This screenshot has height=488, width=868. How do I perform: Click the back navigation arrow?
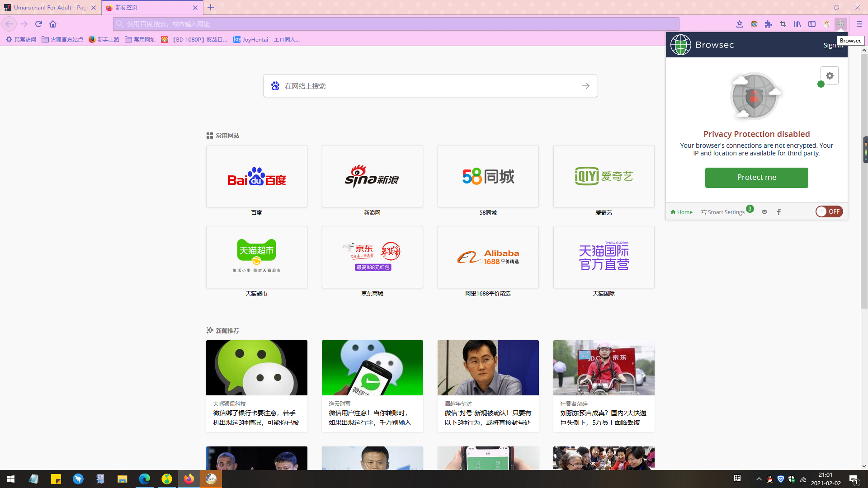(9, 24)
